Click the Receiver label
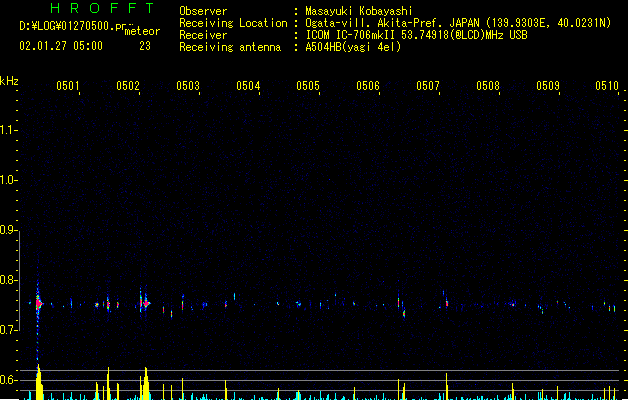Image resolution: width=629 pixels, height=400 pixels. (x=203, y=35)
